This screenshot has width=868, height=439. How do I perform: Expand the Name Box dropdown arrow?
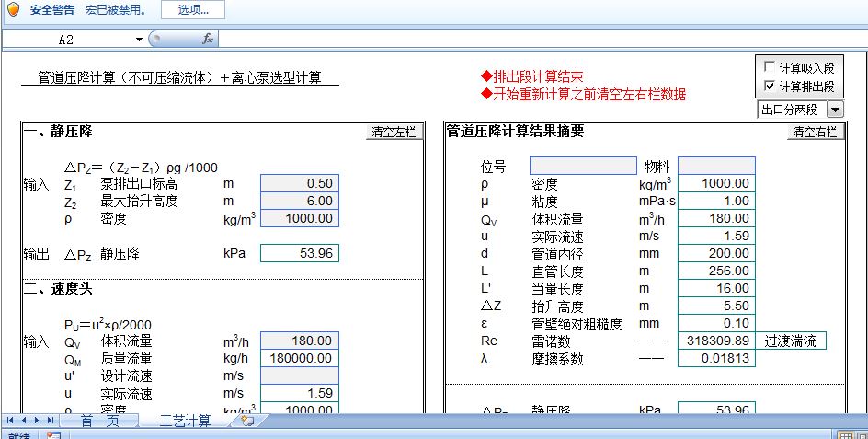click(x=140, y=40)
